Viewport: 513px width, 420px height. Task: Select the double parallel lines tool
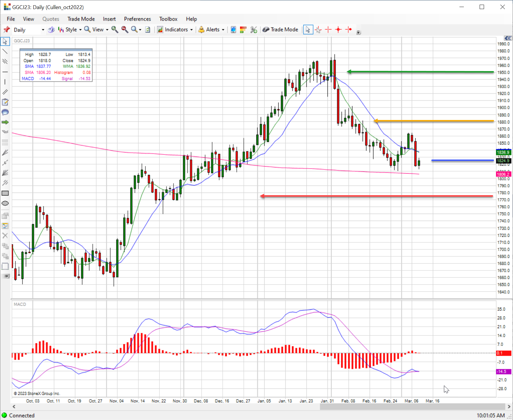tap(5, 92)
